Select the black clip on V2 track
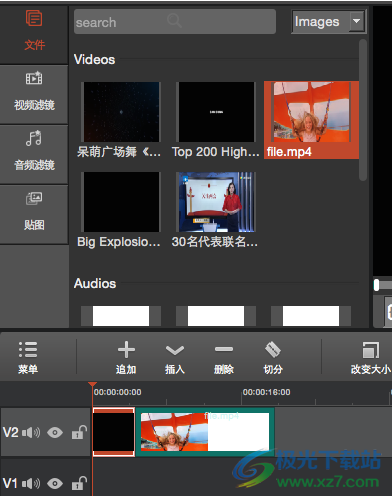The height and width of the screenshot is (498, 392). point(114,432)
